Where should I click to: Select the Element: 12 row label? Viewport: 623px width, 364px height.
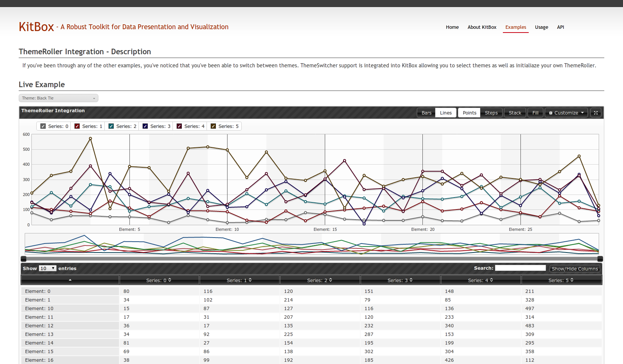70,325
